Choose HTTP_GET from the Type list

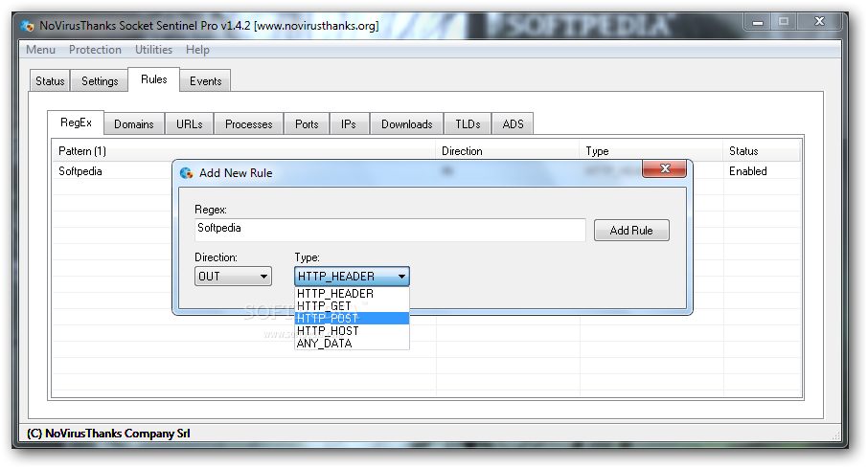tap(352, 306)
